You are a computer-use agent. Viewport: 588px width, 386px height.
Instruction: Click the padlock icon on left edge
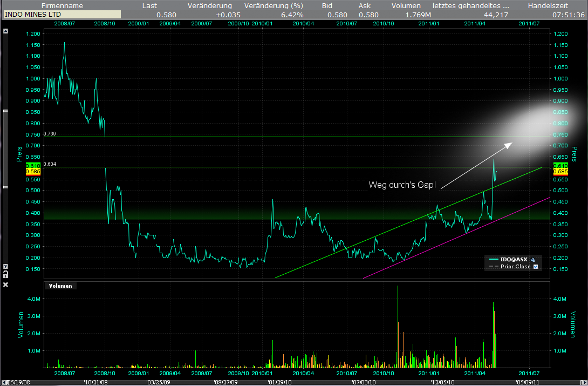(x=5, y=274)
